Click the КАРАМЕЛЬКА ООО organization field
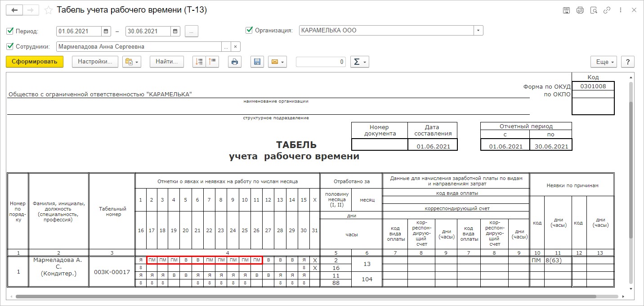This screenshot has height=306, width=644. pos(386,31)
